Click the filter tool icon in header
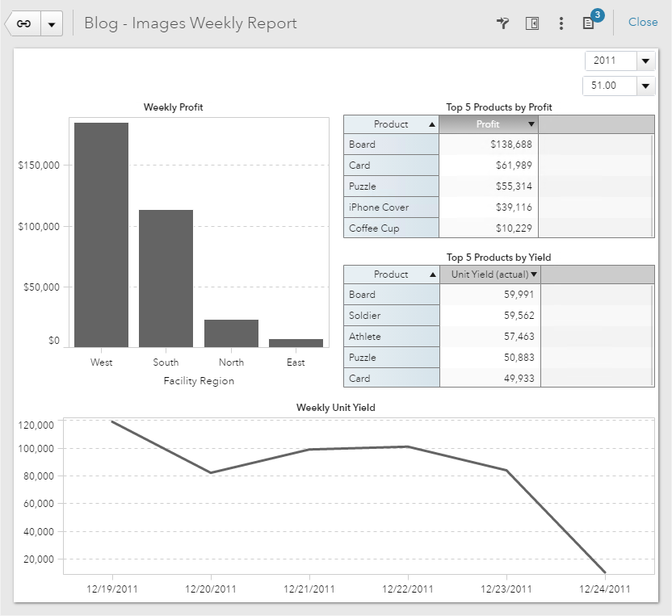The height and width of the screenshot is (616, 672). (x=502, y=23)
